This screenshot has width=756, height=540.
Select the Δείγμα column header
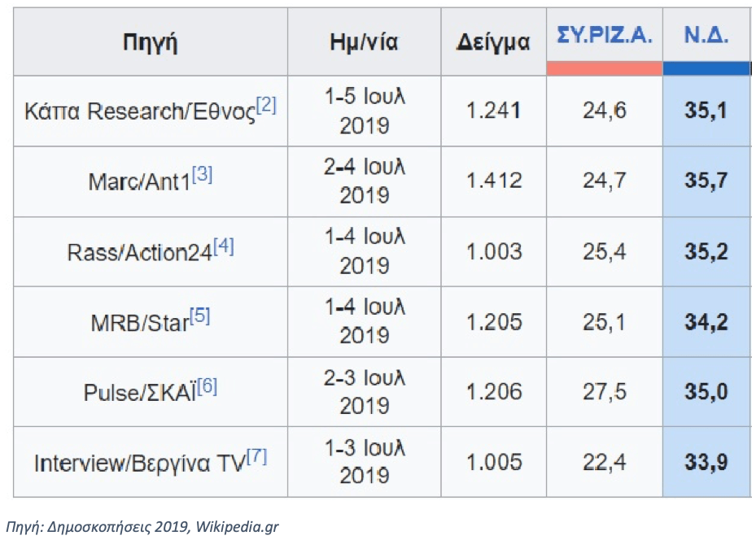tap(494, 42)
